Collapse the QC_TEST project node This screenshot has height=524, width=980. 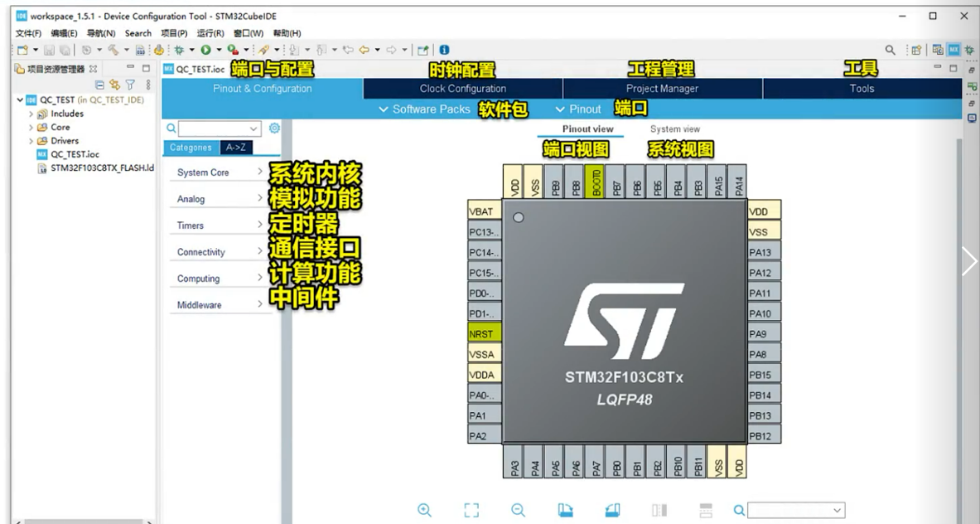20,100
